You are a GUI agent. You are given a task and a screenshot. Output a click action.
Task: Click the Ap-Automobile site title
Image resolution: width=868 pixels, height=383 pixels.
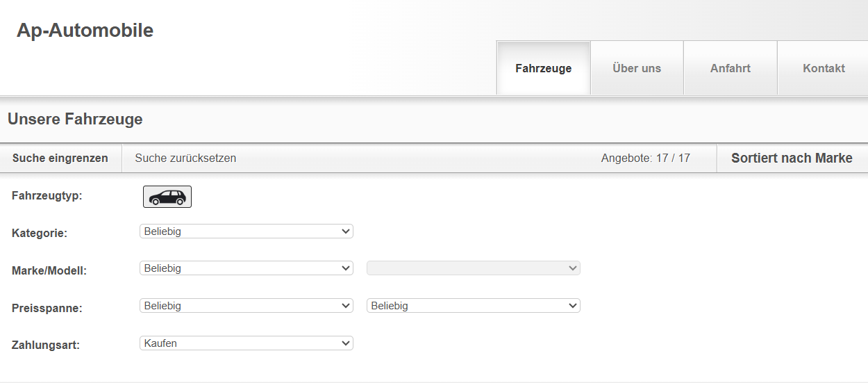point(85,31)
